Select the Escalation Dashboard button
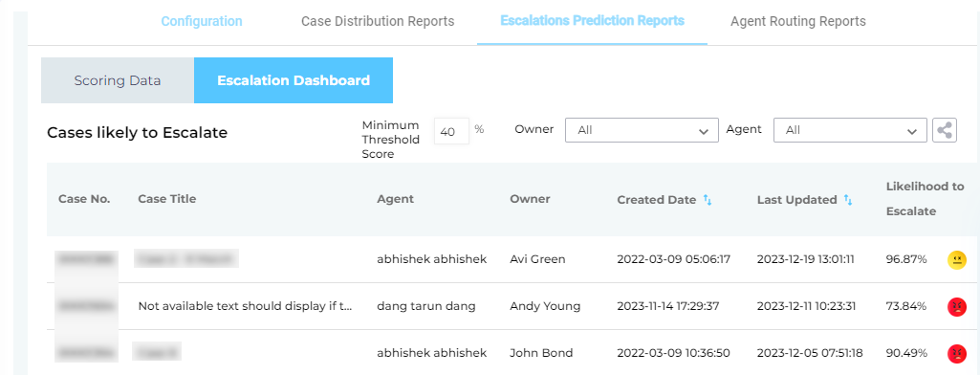This screenshot has height=375, width=980. click(294, 80)
